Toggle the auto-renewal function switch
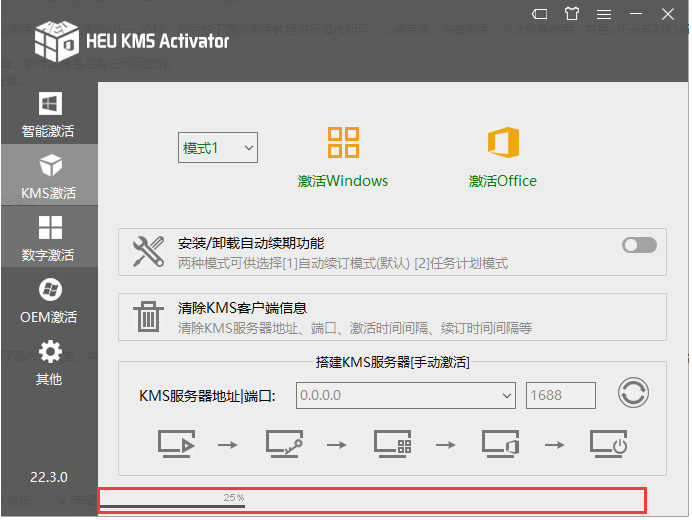 click(x=639, y=245)
